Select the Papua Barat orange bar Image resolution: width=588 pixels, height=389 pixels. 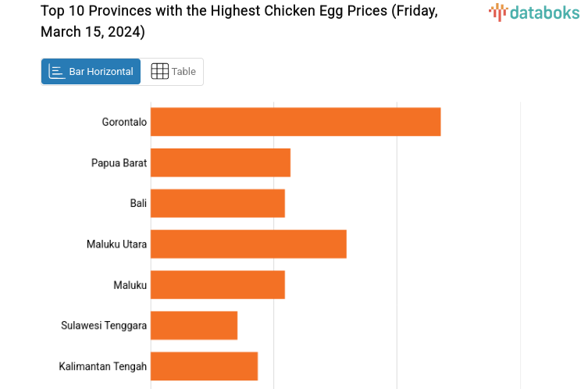[x=220, y=162]
